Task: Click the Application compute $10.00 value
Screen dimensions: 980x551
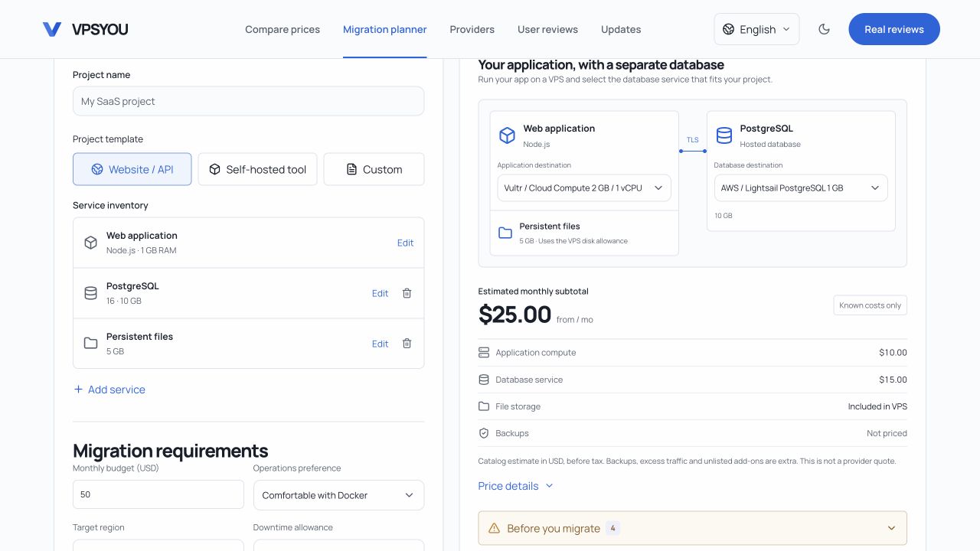Action: click(x=893, y=353)
